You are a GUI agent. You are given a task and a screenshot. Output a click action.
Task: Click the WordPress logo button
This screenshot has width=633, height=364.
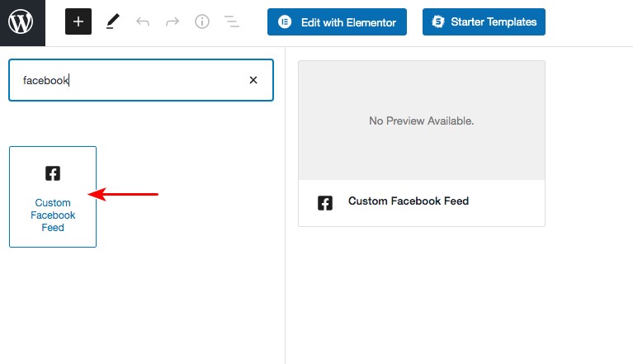(x=22, y=22)
